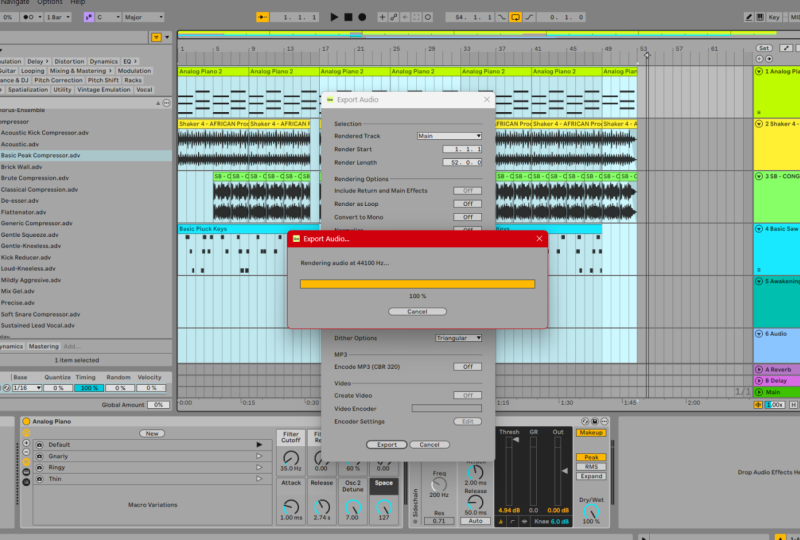The height and width of the screenshot is (540, 800).
Task: Toggle the Draw Mode pencil icon
Action: pos(748,17)
